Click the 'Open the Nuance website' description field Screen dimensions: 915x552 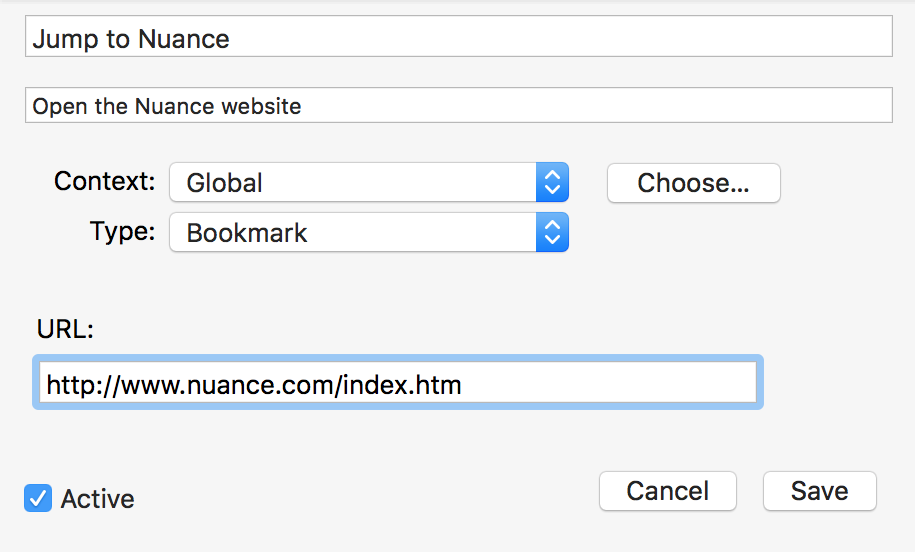(x=459, y=105)
